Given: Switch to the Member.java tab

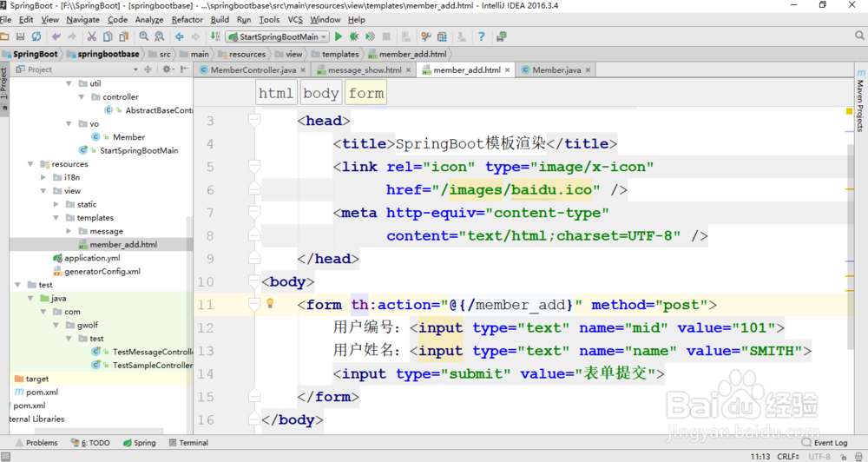Looking at the screenshot, I should pyautogui.click(x=556, y=69).
